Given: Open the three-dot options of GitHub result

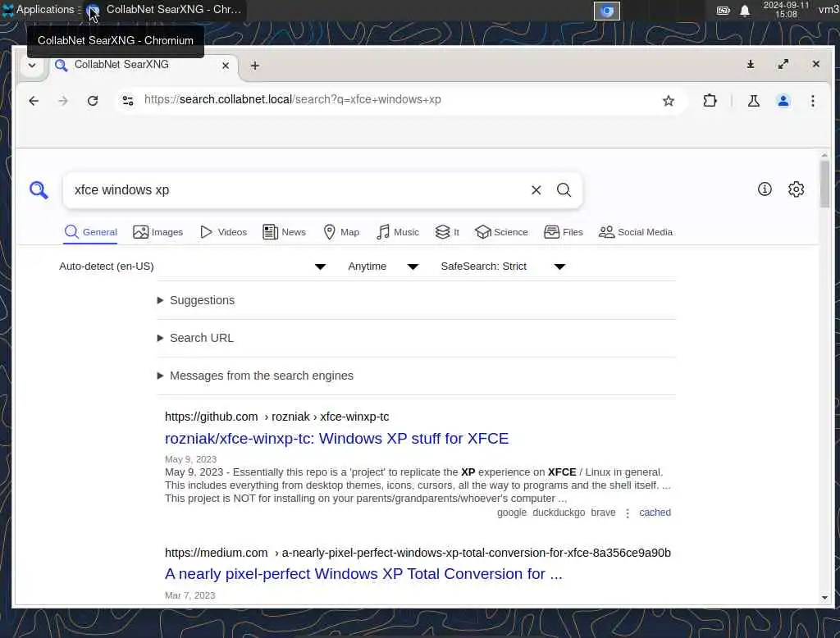Looking at the screenshot, I should (628, 513).
